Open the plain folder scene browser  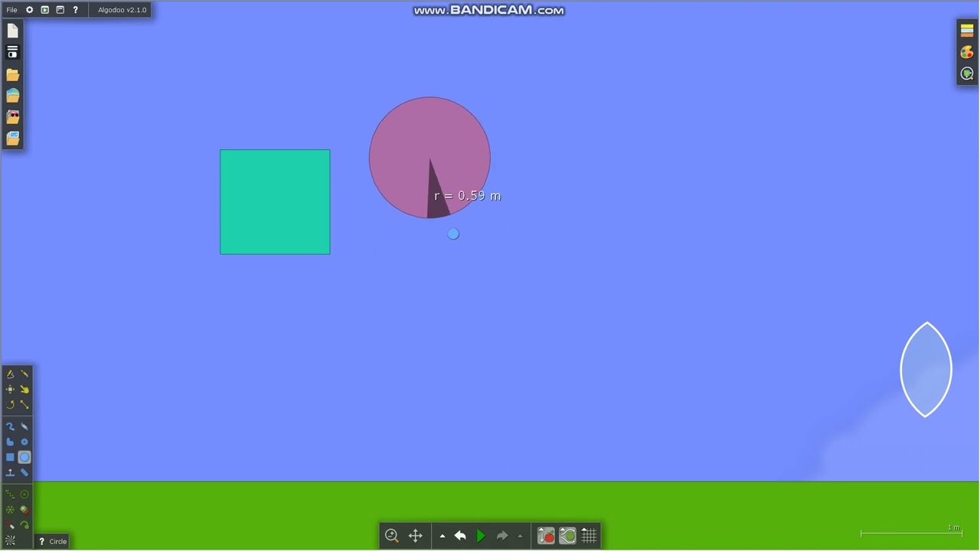click(12, 74)
